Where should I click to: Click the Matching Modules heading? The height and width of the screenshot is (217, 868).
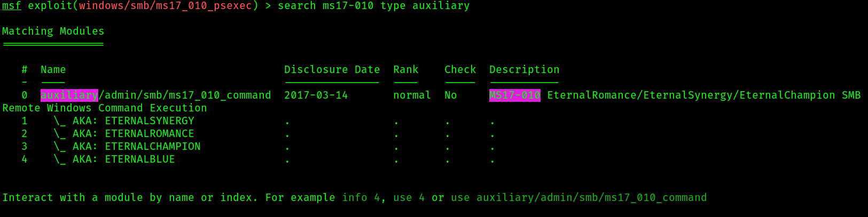(x=53, y=31)
